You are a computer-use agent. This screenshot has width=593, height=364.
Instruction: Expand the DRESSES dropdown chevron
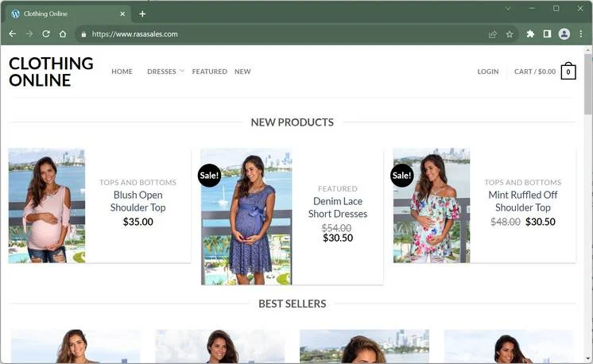[181, 71]
